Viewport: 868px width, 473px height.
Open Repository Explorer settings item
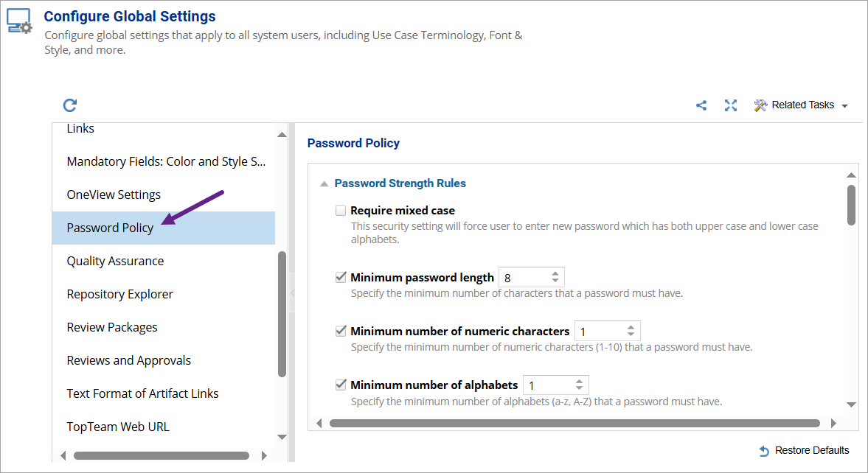click(x=119, y=294)
